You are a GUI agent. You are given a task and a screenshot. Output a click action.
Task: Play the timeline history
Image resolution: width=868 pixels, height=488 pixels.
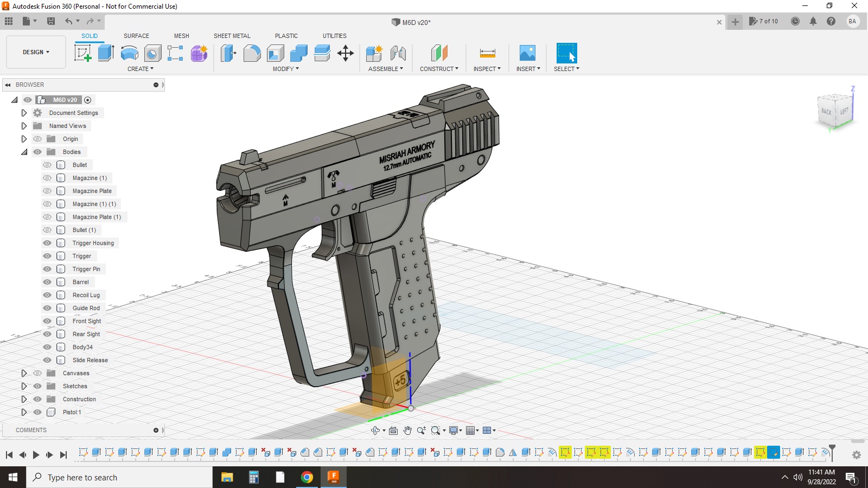coord(36,455)
